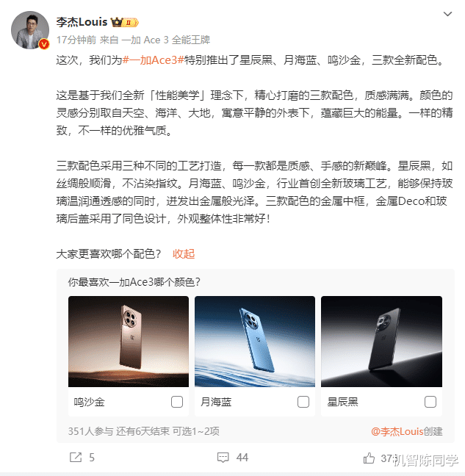Viewport: 465px width, 476px height.
Task: Click the repost share icon
Action: (76, 457)
